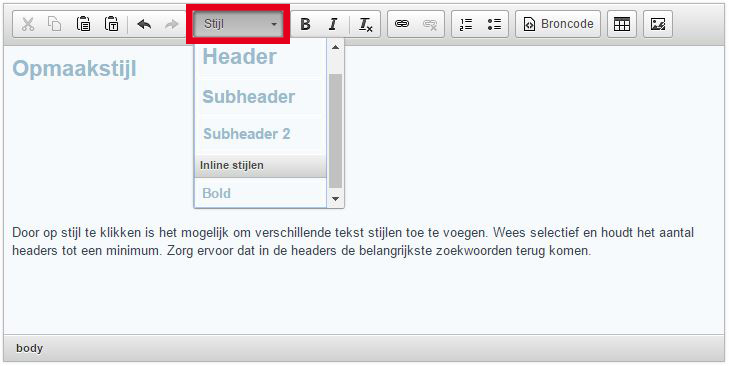Insert a table
Viewport: 729px width, 366px height.
click(x=622, y=24)
